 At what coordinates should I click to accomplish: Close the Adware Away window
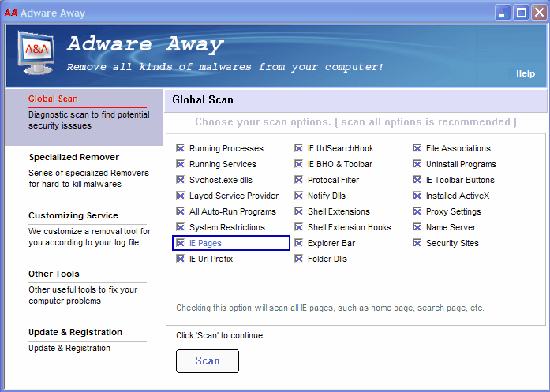click(x=540, y=13)
